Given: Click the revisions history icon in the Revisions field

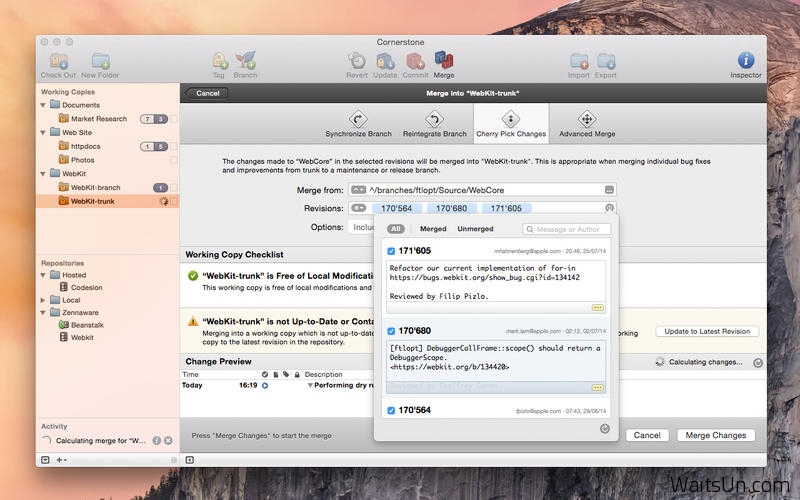Looking at the screenshot, I should click(609, 208).
